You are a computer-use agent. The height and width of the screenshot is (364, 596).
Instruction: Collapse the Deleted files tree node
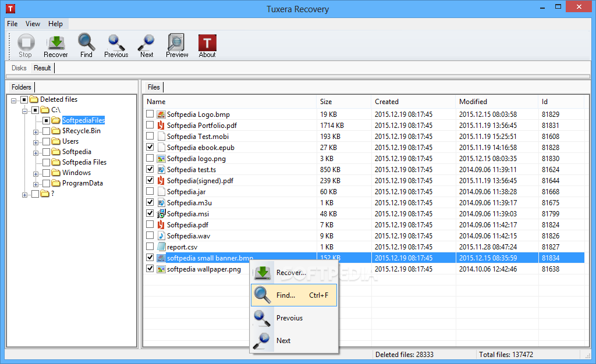(x=14, y=101)
